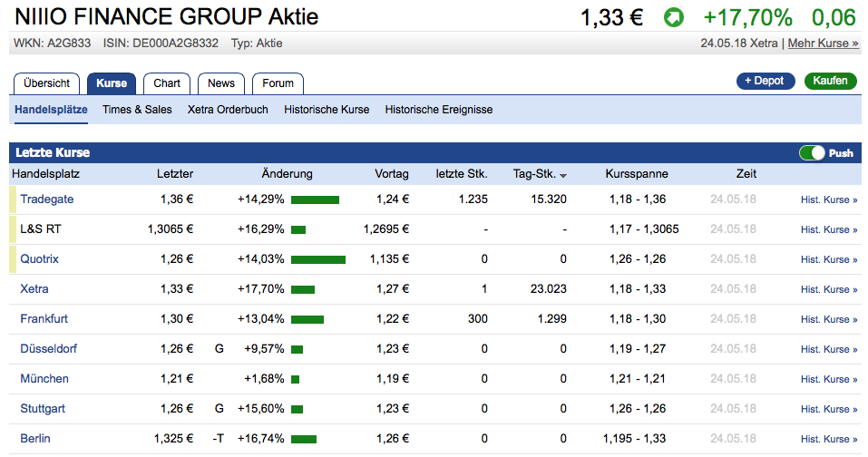
Task: Open Historische Ereignisse section
Action: (439, 110)
